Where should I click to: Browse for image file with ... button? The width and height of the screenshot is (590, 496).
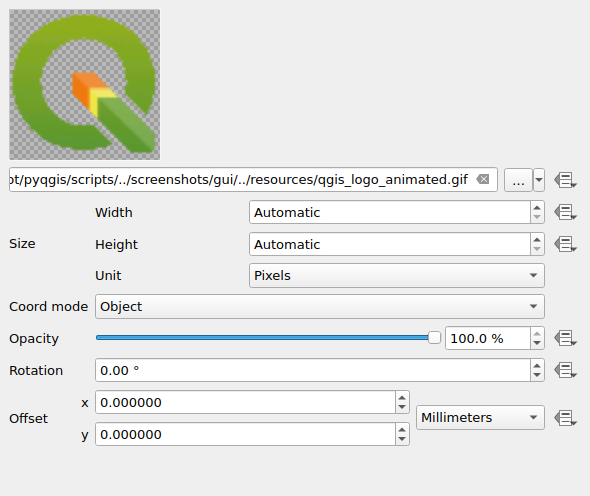518,180
